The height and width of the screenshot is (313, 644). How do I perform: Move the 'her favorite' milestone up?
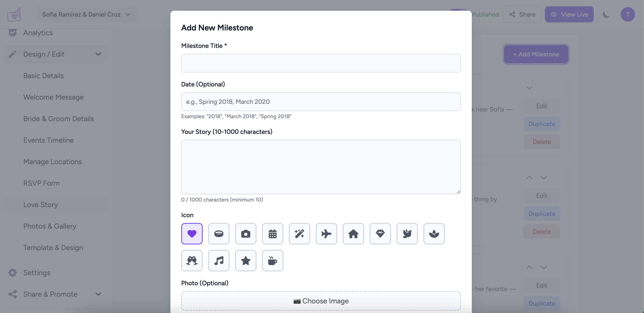(x=529, y=267)
